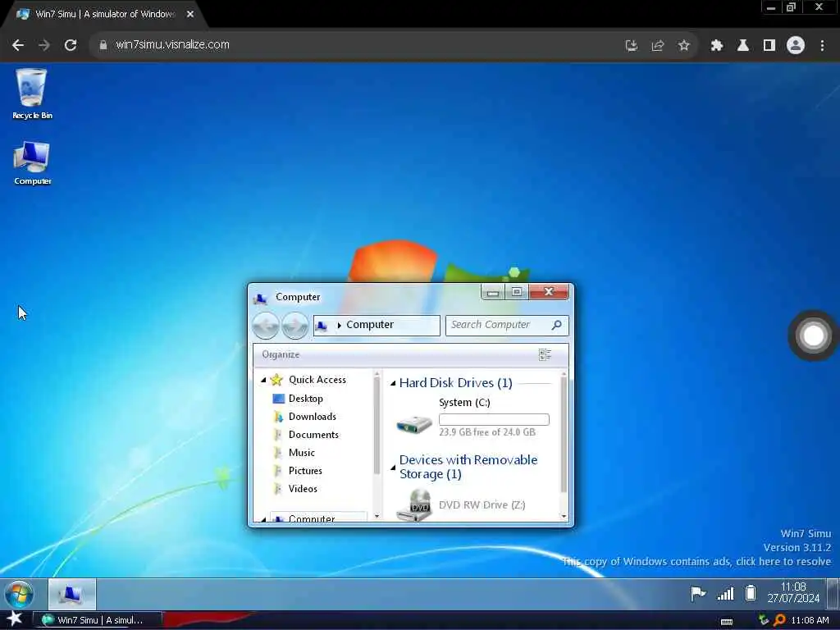Click the orange magnifier tray icon
This screenshot has width=840, height=630.
click(x=779, y=620)
